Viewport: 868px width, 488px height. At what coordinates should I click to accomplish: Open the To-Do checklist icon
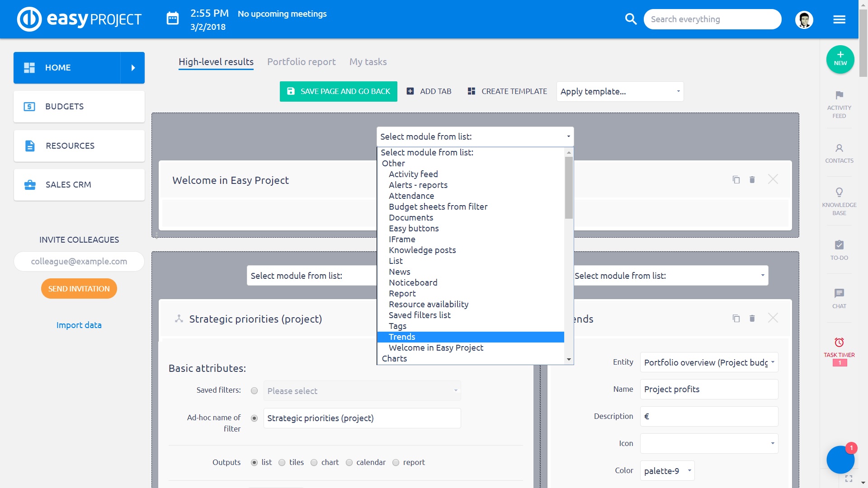(839, 245)
